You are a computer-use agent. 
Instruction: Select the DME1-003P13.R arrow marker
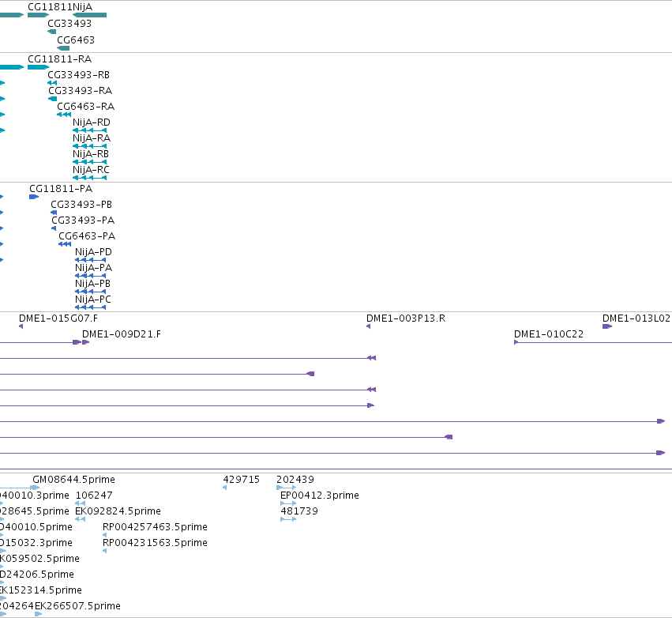369,326
